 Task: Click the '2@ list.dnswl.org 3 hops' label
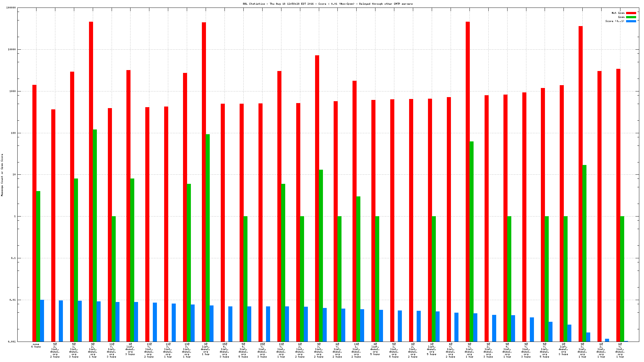(x=563, y=349)
